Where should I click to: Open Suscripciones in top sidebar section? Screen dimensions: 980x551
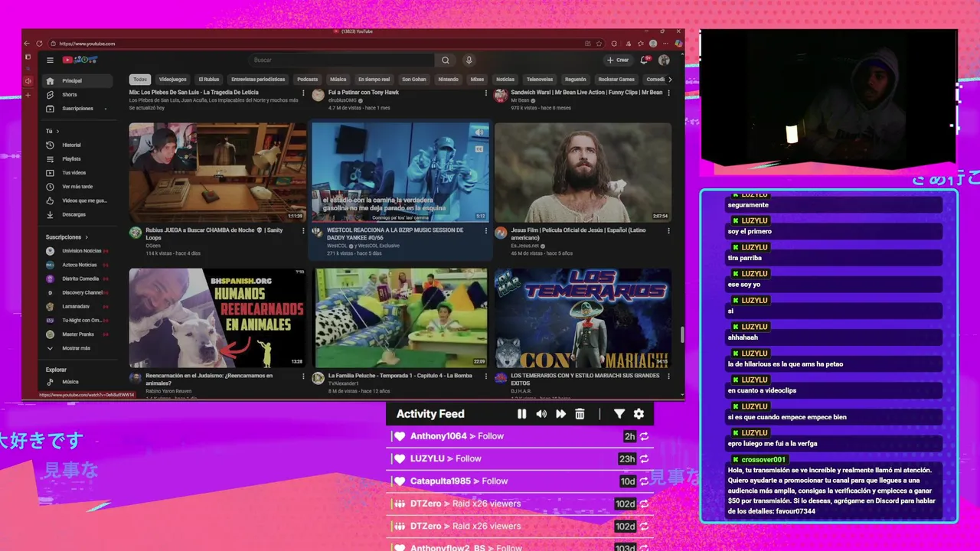click(x=77, y=109)
